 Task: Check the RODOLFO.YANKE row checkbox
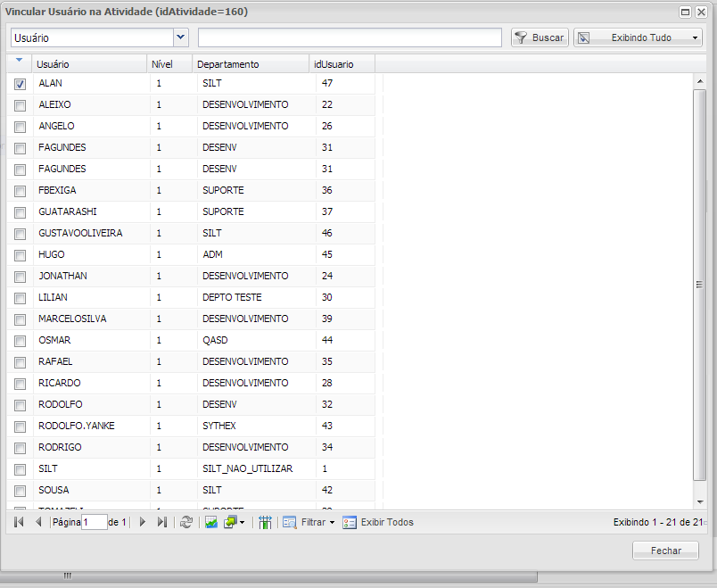(20, 427)
